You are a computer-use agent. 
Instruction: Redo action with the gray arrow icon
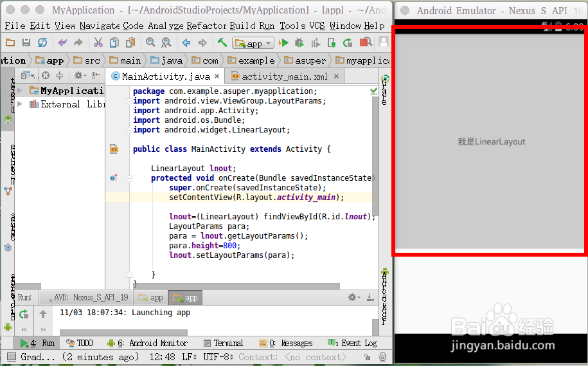tap(78, 43)
